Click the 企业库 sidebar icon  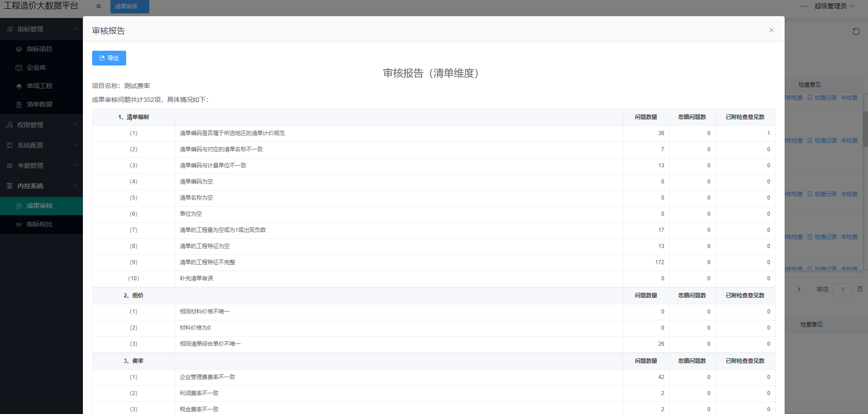click(19, 67)
